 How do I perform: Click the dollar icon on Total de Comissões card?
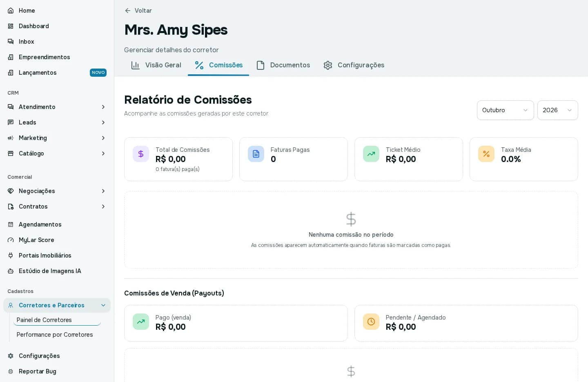tap(141, 154)
